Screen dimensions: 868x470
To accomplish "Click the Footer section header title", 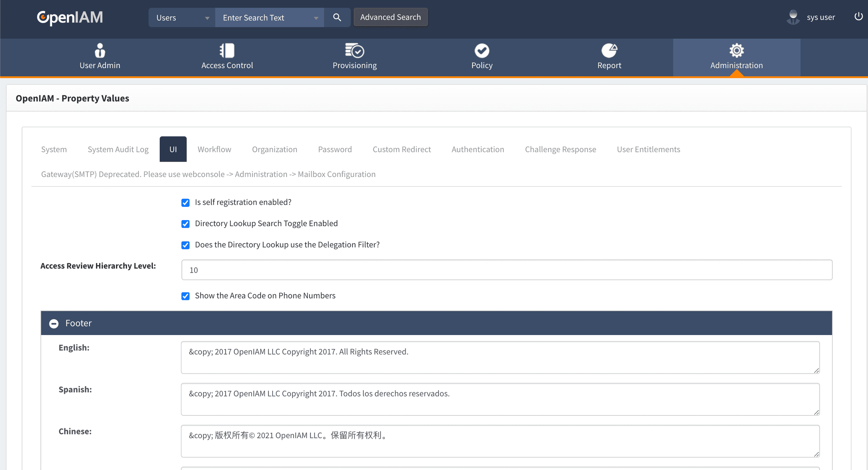I will tap(78, 323).
